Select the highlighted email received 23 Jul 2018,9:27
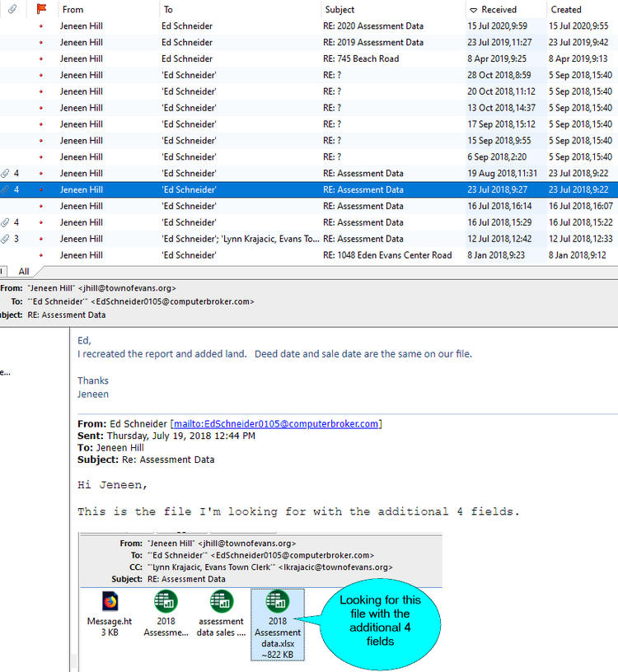The height and width of the screenshot is (672, 618). coord(309,189)
